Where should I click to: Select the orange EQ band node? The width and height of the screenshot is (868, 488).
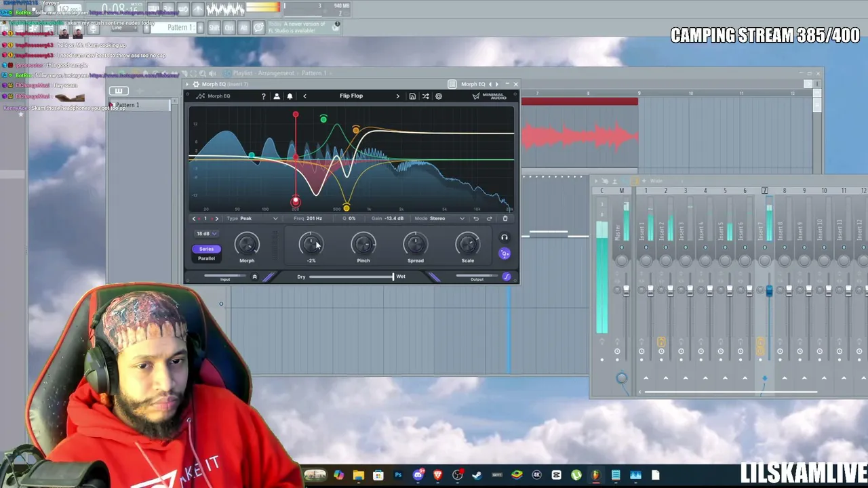tap(355, 130)
